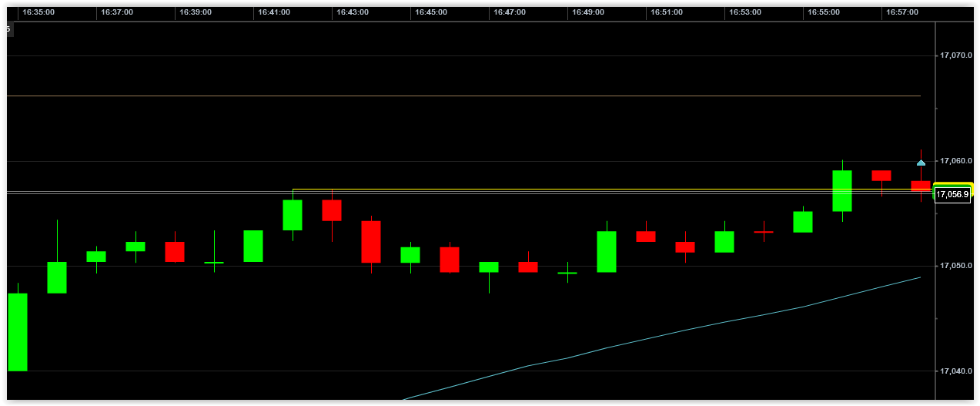Click the tall red candle at 16:44
The width and height of the screenshot is (980, 406).
coord(371,242)
